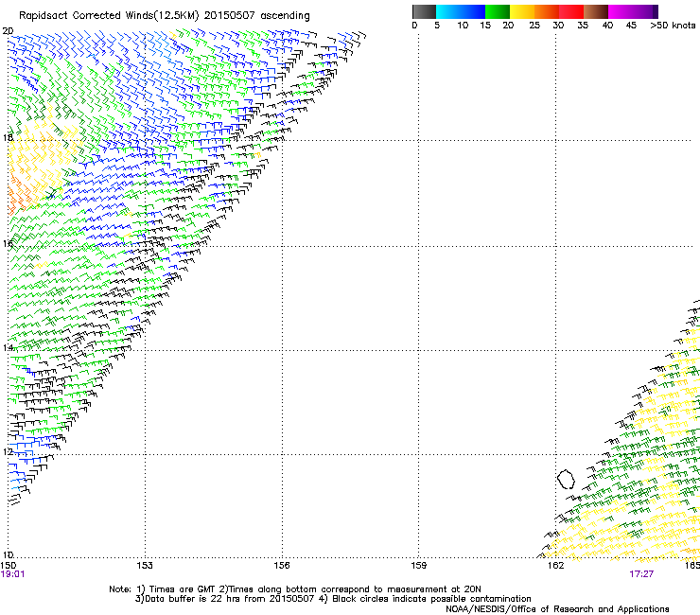Image resolution: width=700 pixels, height=615 pixels.
Task: Click the brown 35-40 knots color segment
Action: (x=596, y=11)
